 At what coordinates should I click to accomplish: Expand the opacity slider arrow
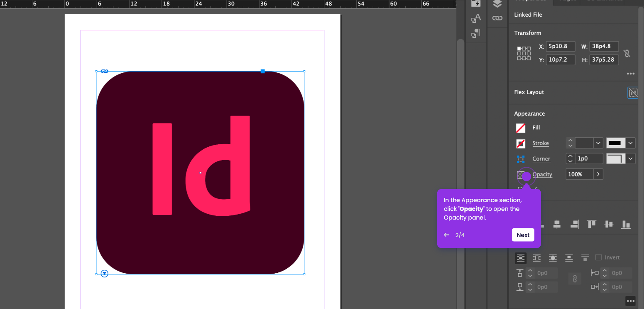tap(598, 174)
